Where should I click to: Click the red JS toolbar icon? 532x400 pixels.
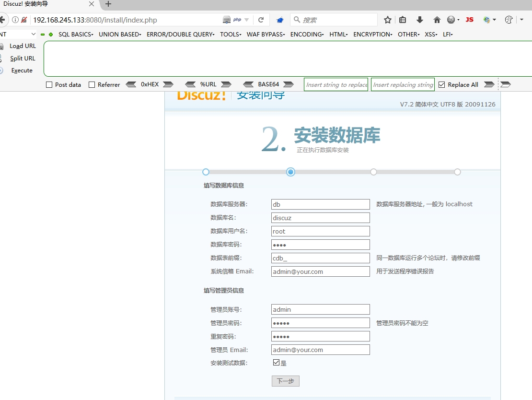(x=469, y=20)
